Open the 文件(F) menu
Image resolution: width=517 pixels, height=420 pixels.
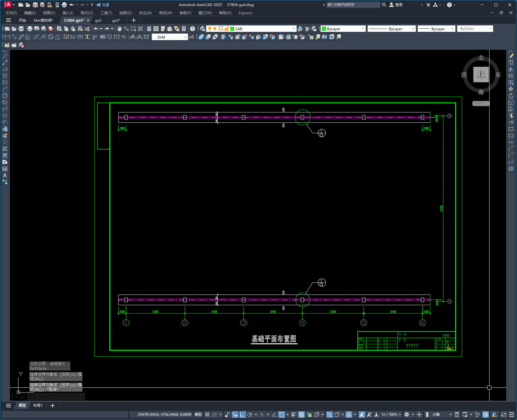11,13
